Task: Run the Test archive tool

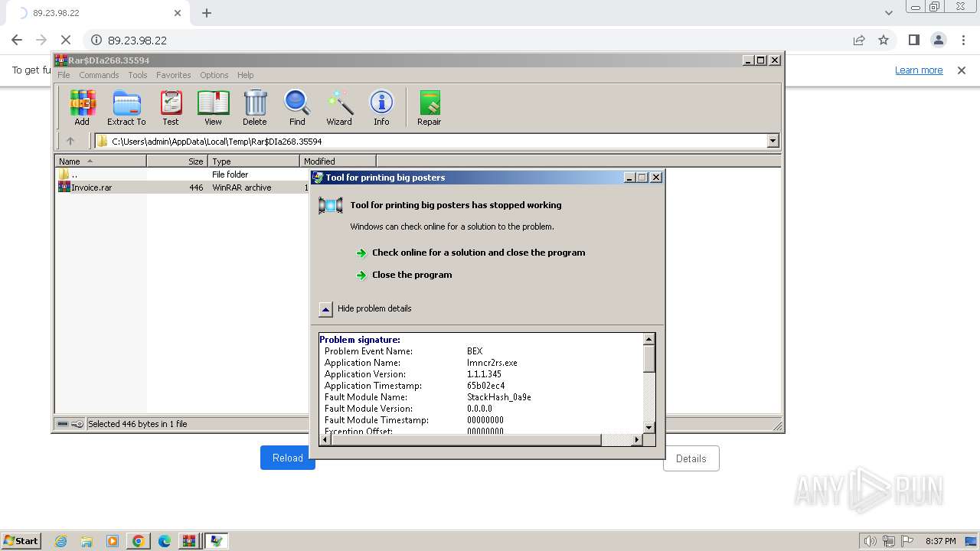Action: tap(171, 107)
